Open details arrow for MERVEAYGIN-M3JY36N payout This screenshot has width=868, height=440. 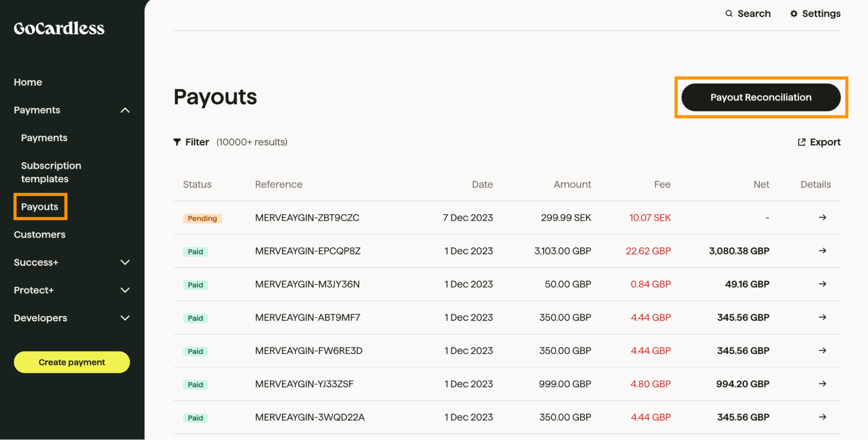[x=822, y=284]
